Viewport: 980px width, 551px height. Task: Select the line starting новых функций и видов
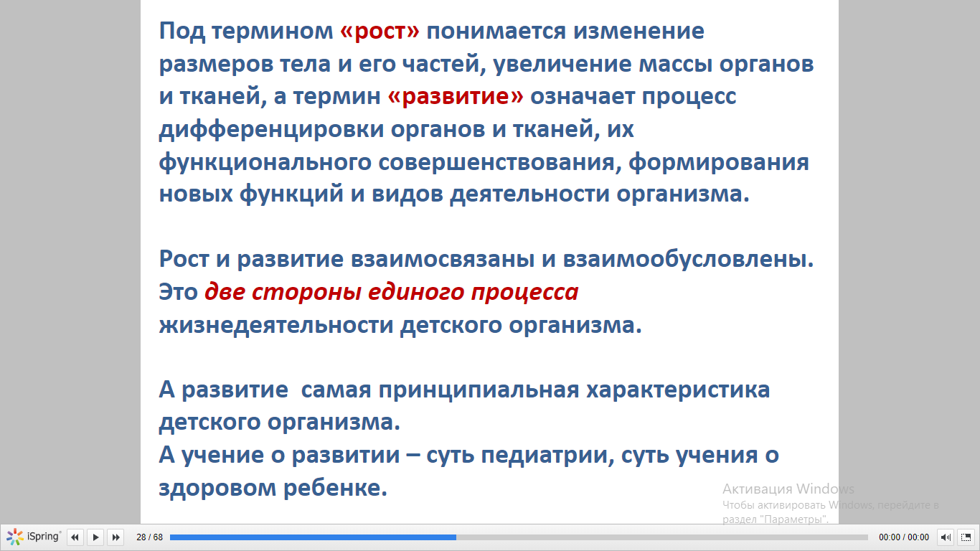(x=454, y=194)
